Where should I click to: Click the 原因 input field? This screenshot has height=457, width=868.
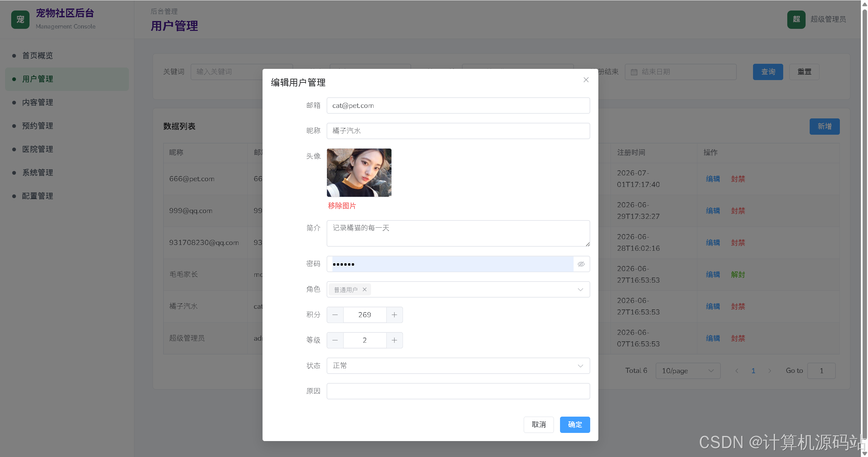click(458, 391)
